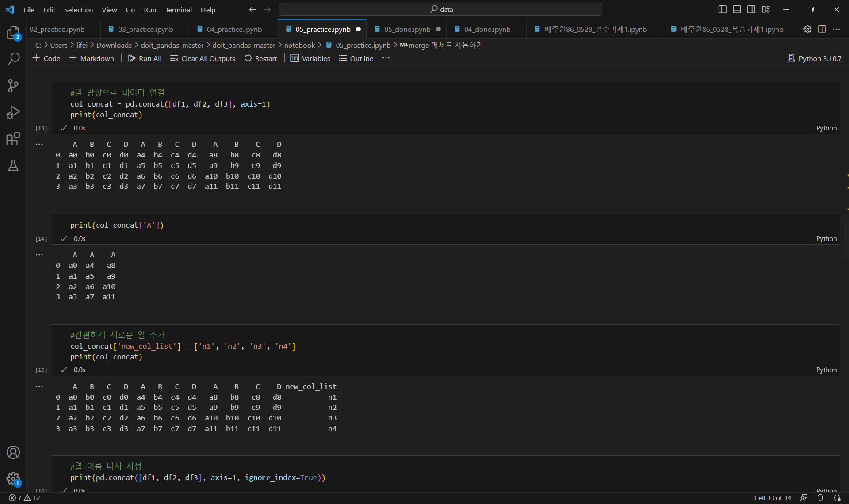
Task: Toggle the bottom panel layout button
Action: tap(737, 9)
